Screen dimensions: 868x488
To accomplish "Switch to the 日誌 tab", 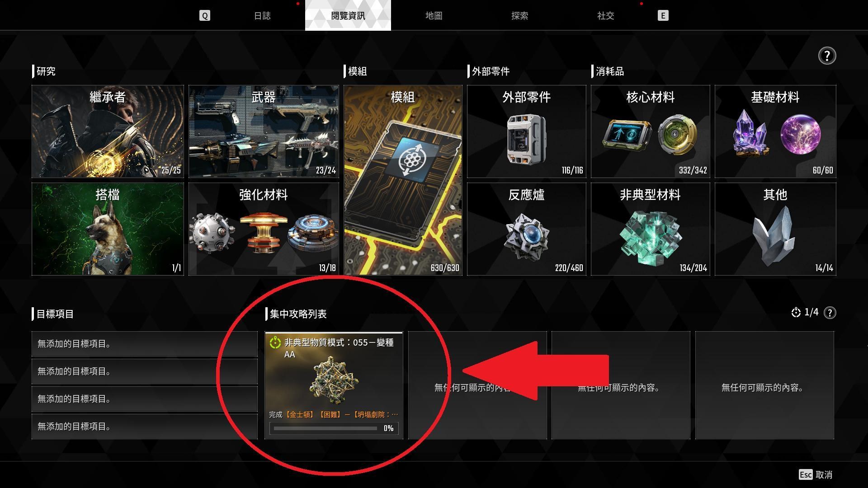I will (x=262, y=16).
